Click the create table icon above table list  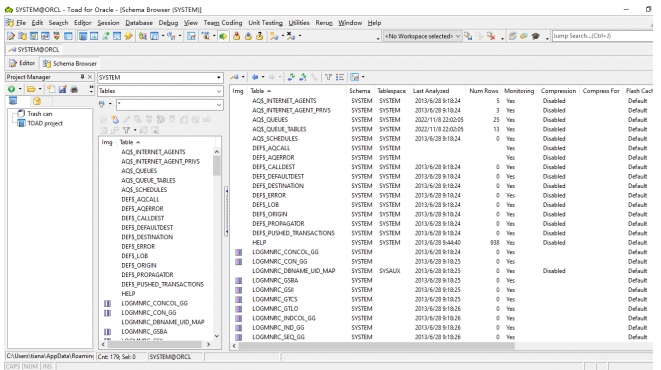coord(115,120)
